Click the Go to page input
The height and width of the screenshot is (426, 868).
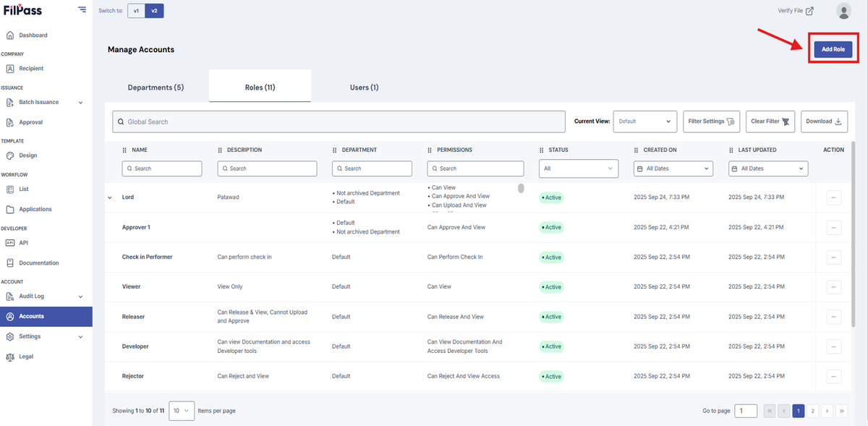coord(746,411)
